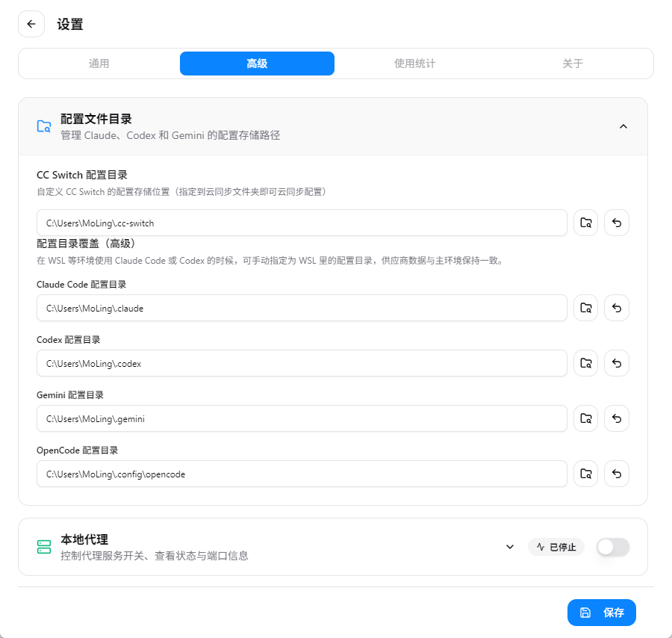Click the 配置文件目录 heading text
Image resolution: width=672 pixels, height=638 pixels.
pos(96,120)
